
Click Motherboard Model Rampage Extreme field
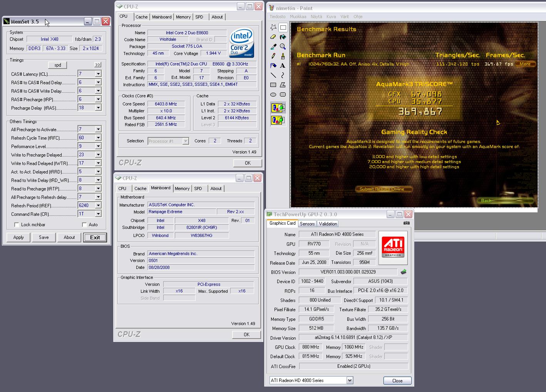[182, 212]
